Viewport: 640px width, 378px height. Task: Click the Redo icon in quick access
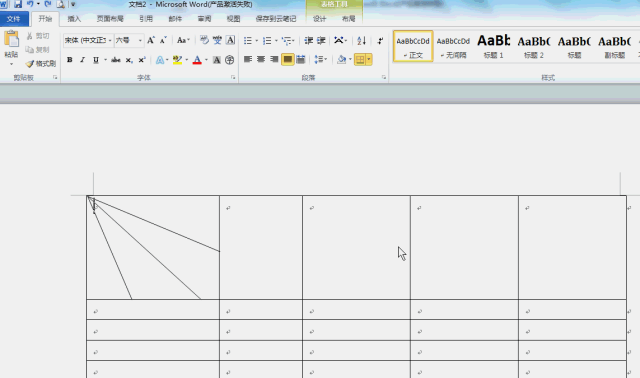[48, 4]
